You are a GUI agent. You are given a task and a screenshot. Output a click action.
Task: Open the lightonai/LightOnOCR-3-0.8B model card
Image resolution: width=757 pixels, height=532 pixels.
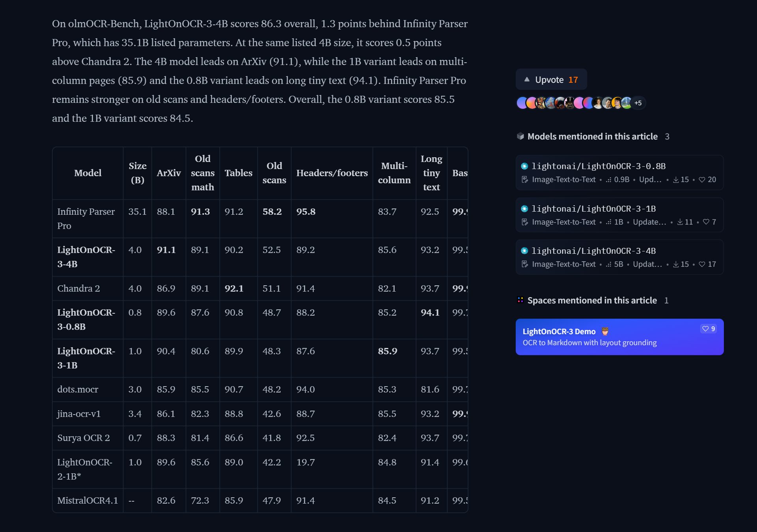619,173
